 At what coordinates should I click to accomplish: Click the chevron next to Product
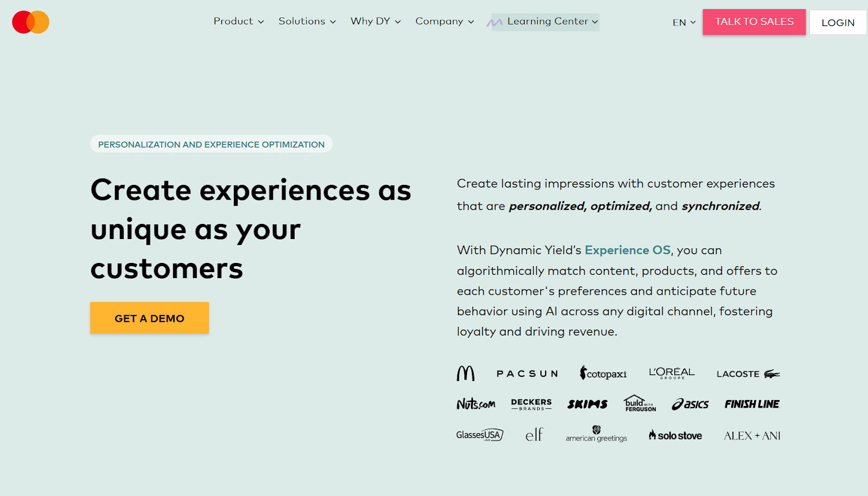click(261, 22)
